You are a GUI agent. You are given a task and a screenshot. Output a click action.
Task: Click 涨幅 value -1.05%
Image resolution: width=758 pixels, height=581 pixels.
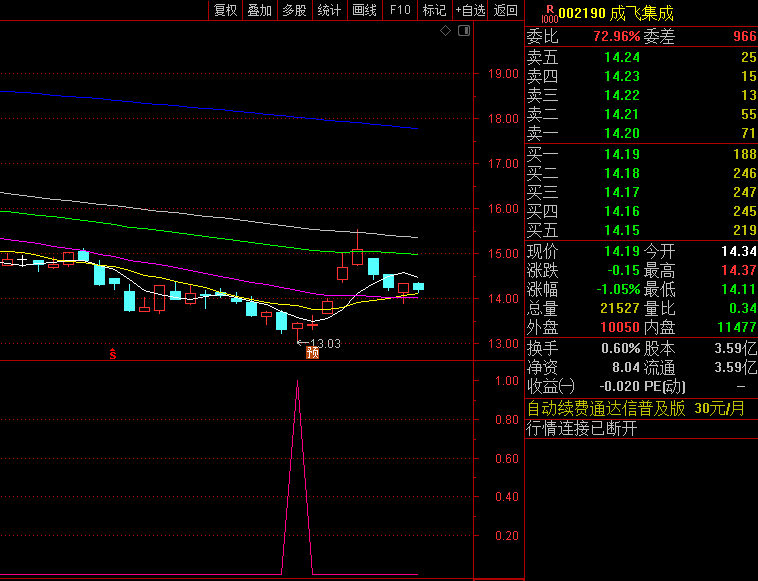pyautogui.click(x=618, y=289)
